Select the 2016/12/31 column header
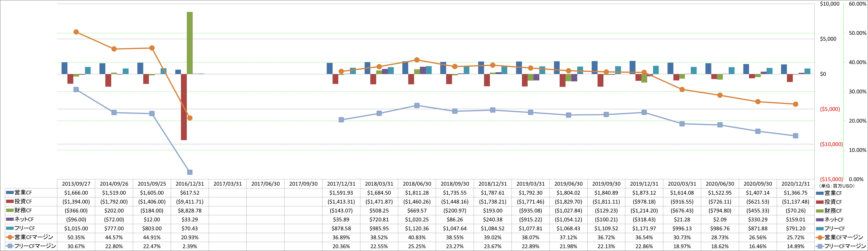Viewport: 868px width, 251px height. coord(190,184)
